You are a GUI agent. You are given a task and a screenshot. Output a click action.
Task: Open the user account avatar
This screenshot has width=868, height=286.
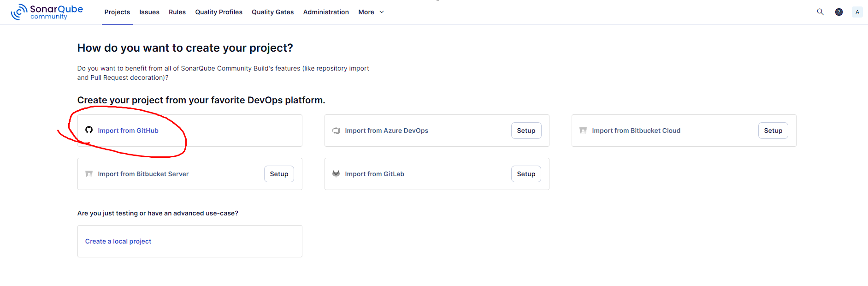click(857, 12)
